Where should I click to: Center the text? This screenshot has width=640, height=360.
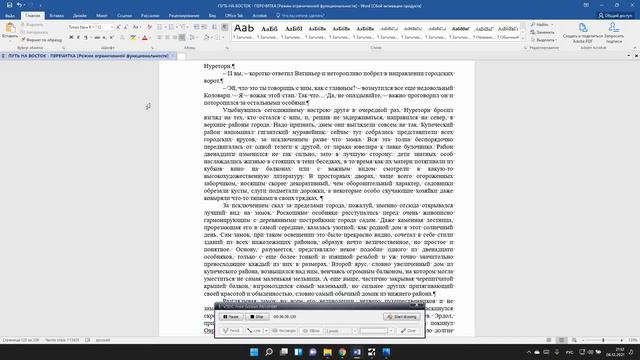[167, 38]
